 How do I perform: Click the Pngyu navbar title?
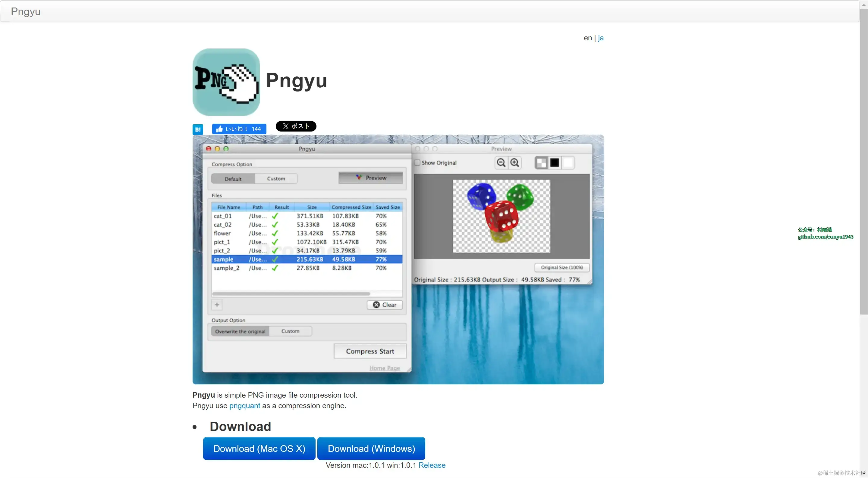(x=26, y=11)
